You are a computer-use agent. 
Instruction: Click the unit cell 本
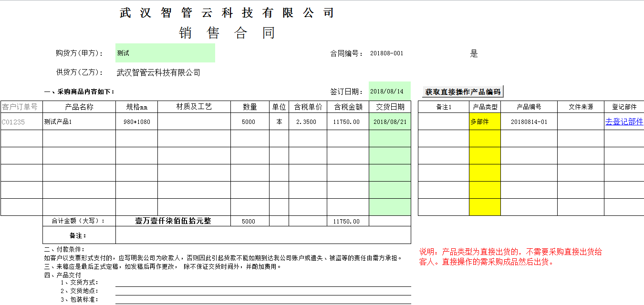pos(279,122)
